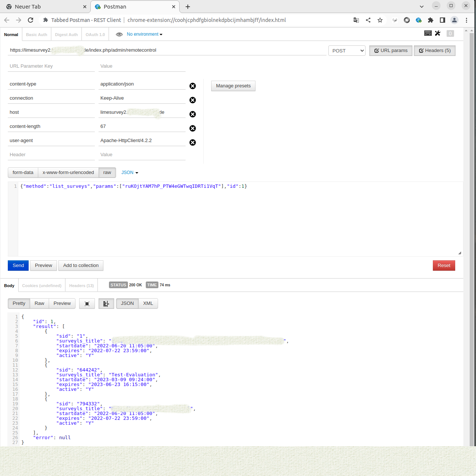Image resolution: width=476 pixels, height=476 pixels.
Task: Delete the host header row
Action: pos(193,114)
